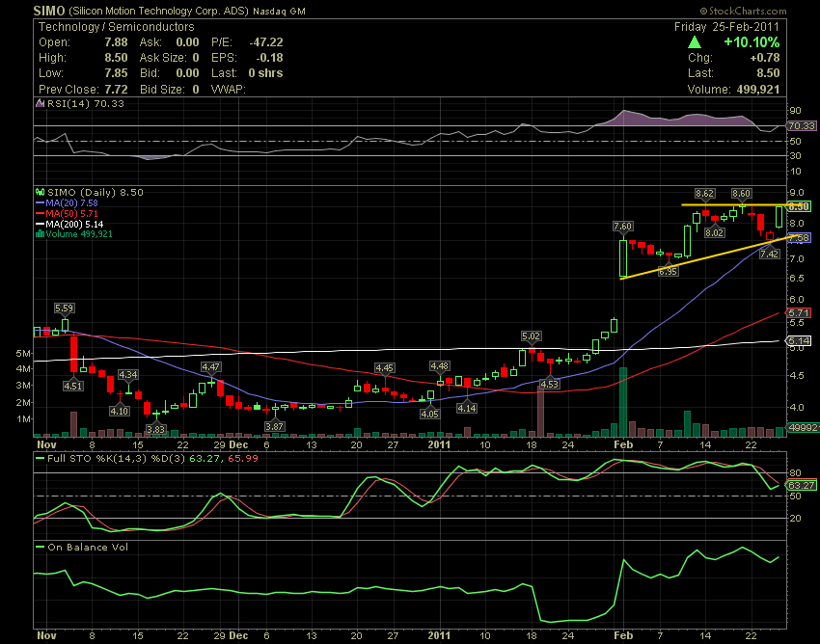Click the 5.02 price callout

tap(531, 336)
